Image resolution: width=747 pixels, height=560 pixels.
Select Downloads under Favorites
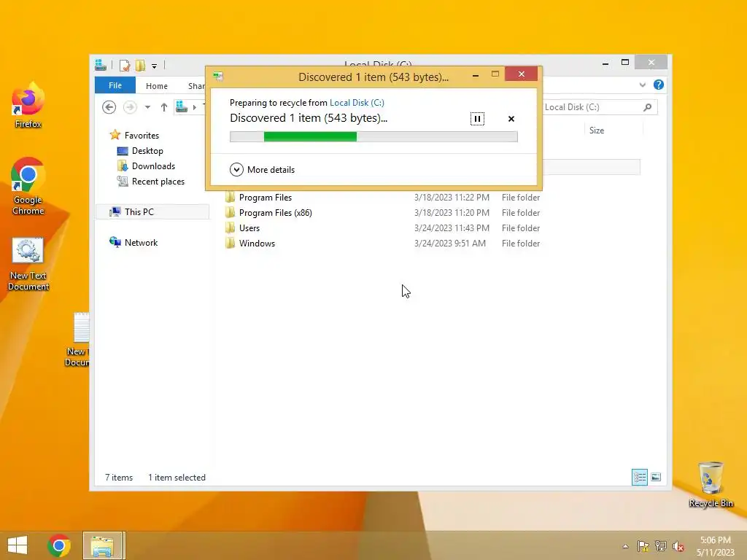tap(153, 166)
